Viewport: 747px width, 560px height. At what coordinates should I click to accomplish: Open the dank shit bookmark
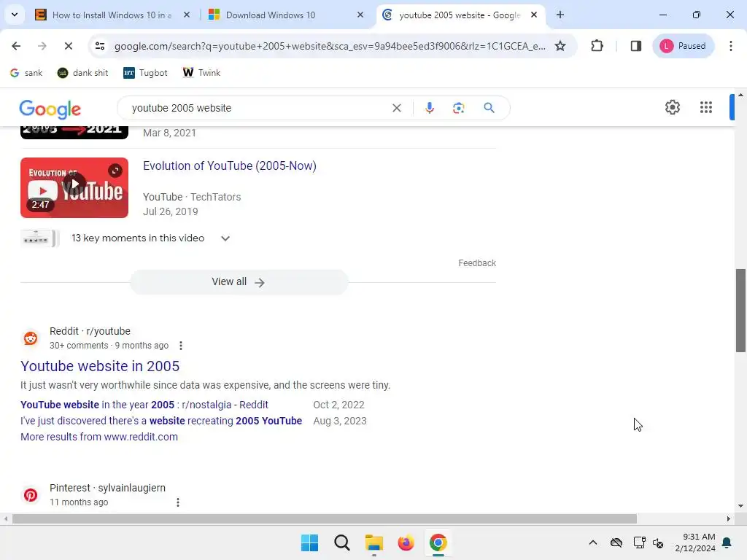coord(83,73)
